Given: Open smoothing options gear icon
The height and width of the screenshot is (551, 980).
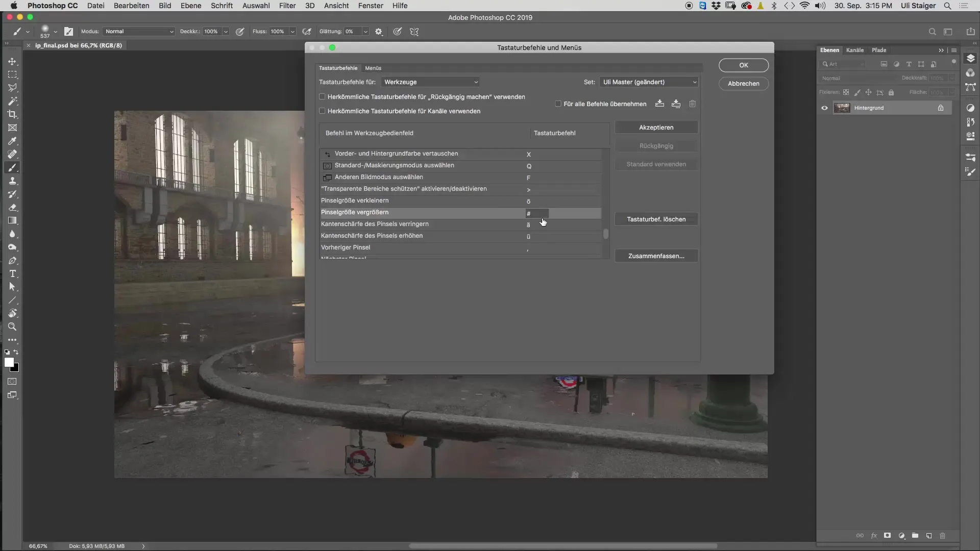Looking at the screenshot, I should [x=379, y=32].
